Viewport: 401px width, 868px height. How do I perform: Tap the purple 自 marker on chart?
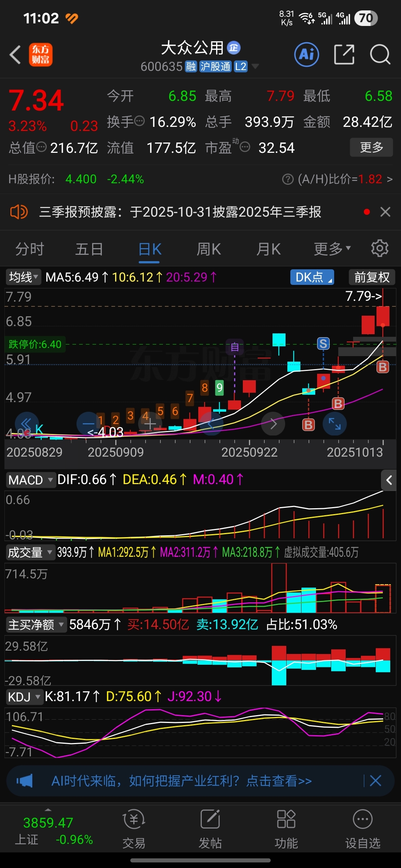point(235,347)
